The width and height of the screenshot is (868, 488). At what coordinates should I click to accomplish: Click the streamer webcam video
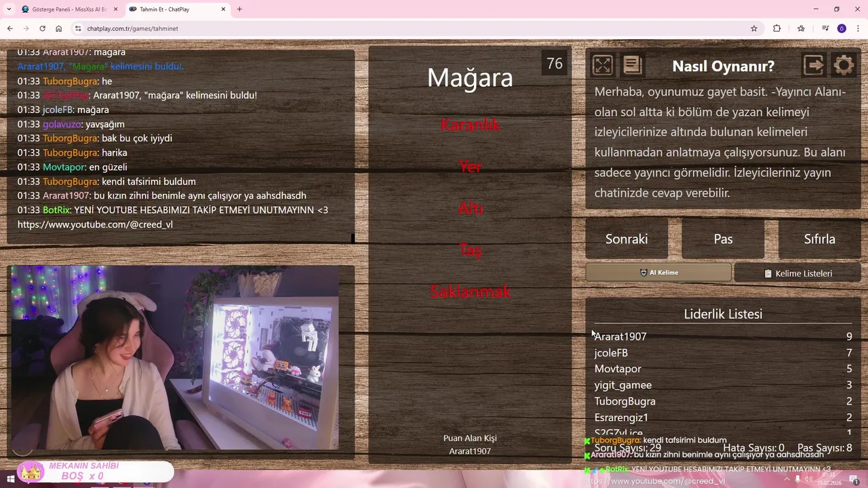[x=175, y=357]
